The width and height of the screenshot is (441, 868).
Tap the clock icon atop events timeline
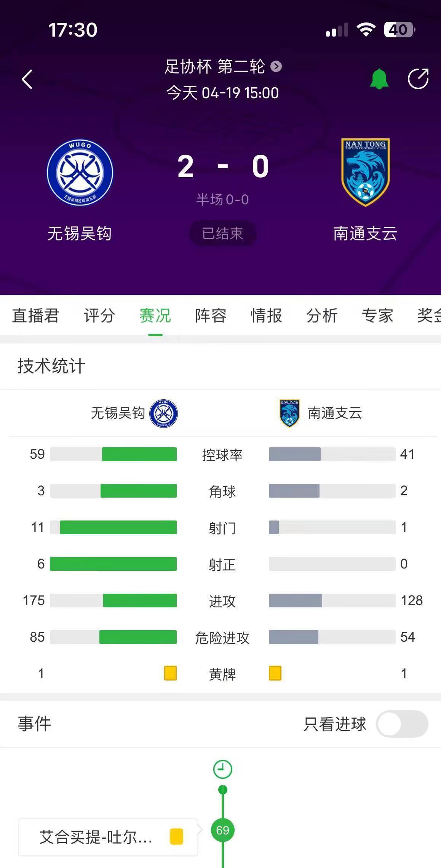(223, 769)
